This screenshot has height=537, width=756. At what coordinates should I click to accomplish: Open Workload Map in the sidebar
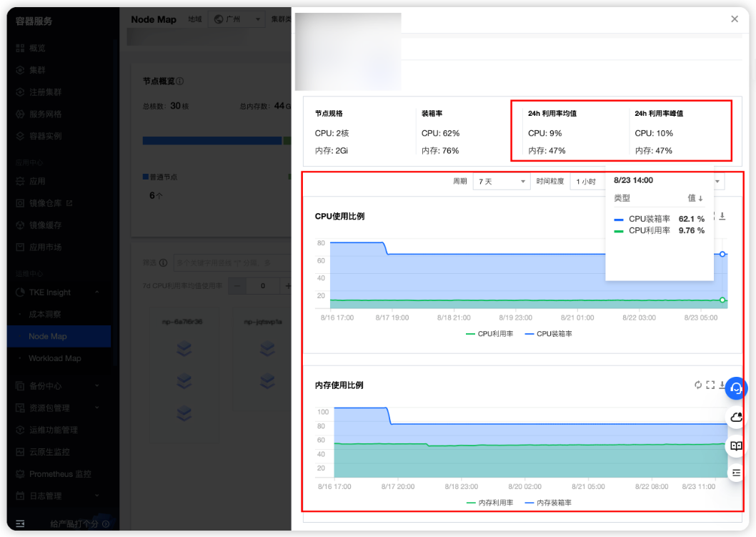coord(54,358)
